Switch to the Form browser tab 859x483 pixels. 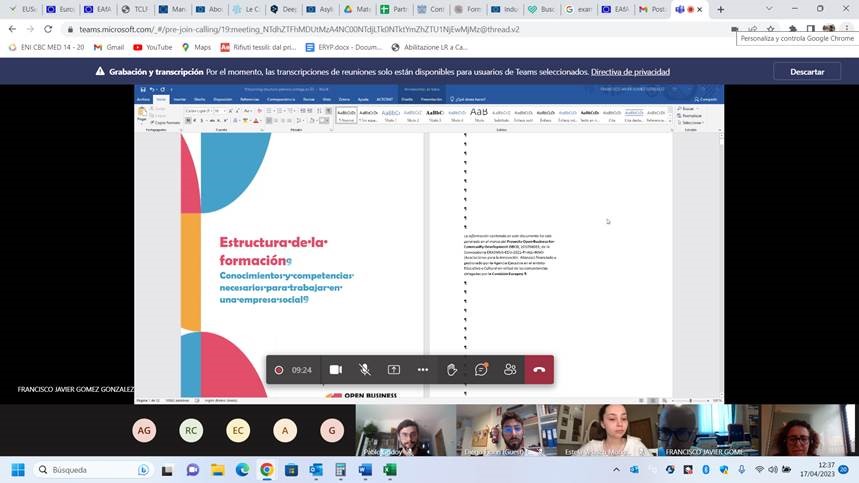click(x=468, y=9)
